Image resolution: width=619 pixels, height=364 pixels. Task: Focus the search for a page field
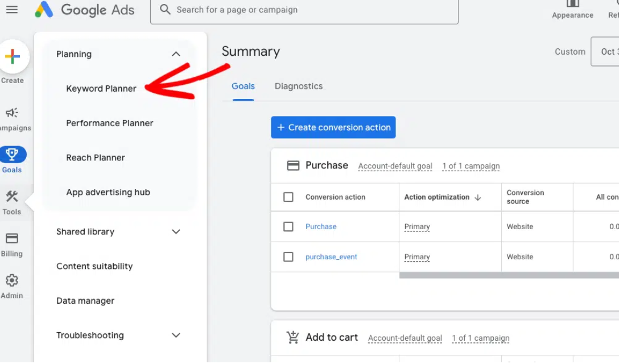tap(304, 10)
